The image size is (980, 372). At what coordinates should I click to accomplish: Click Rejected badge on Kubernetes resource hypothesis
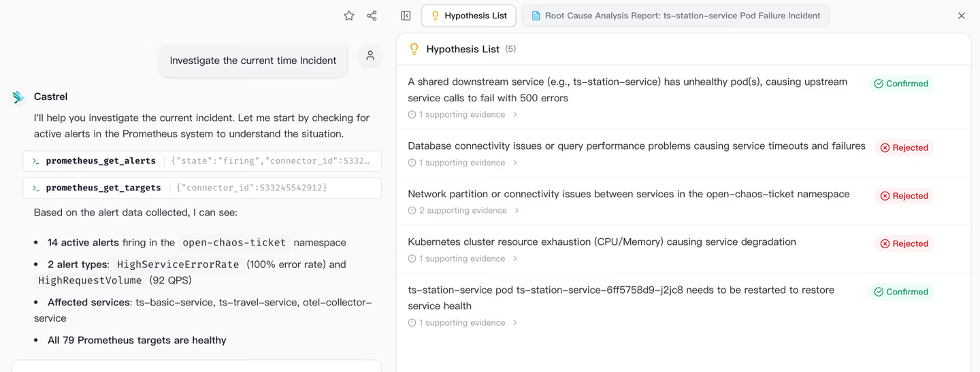pyautogui.click(x=904, y=243)
